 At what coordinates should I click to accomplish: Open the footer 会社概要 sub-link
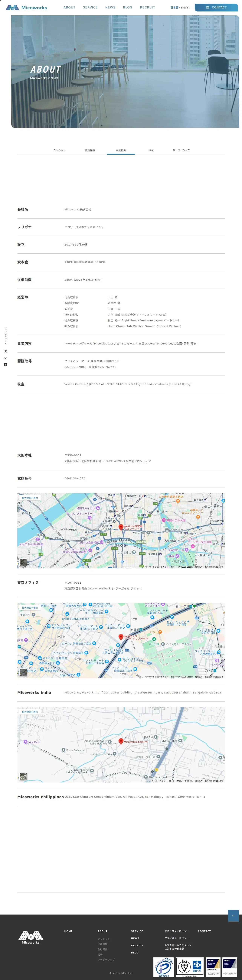point(103,949)
